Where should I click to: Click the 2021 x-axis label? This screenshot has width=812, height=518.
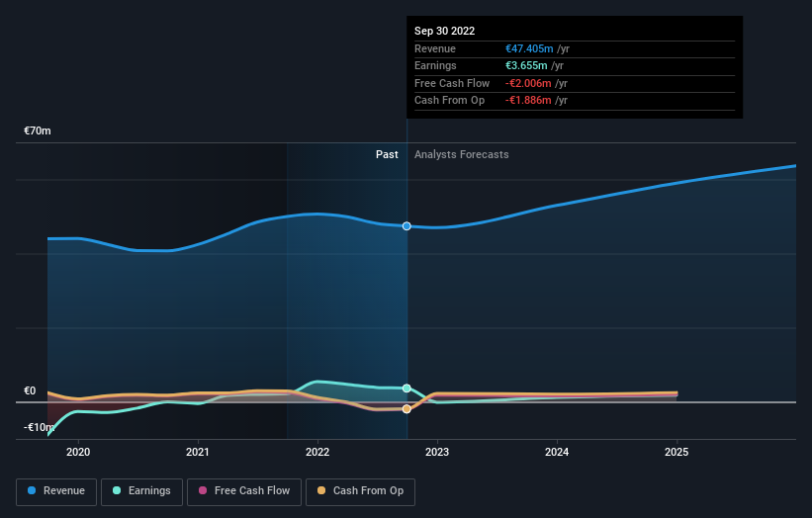(x=198, y=453)
